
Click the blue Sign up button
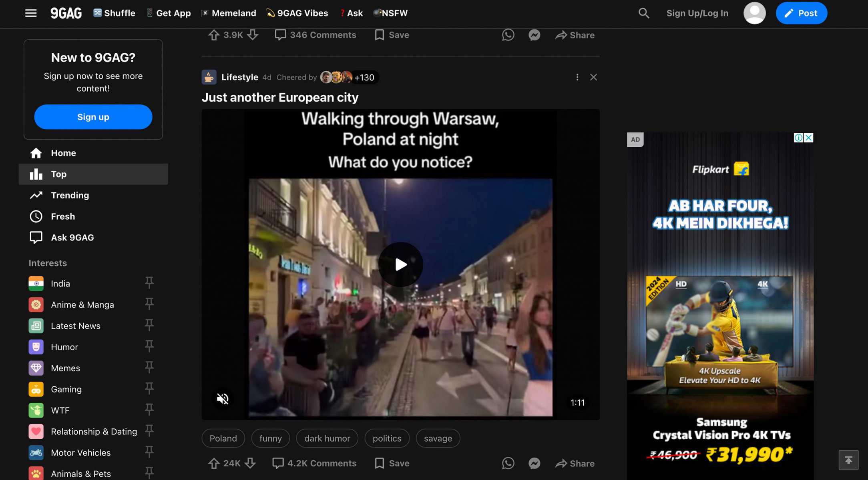(93, 117)
